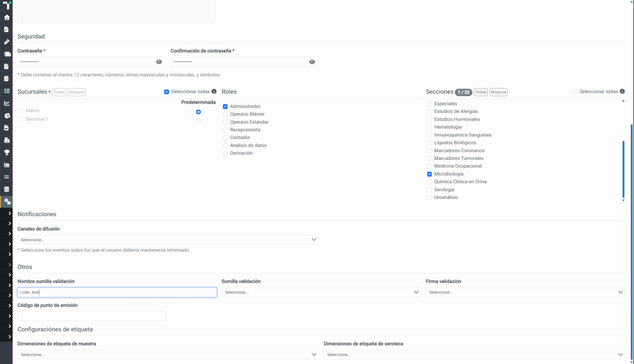Viewport: 634px width, 364px height.
Task: Click the save disk document sidebar icon
Action: (x=6, y=128)
